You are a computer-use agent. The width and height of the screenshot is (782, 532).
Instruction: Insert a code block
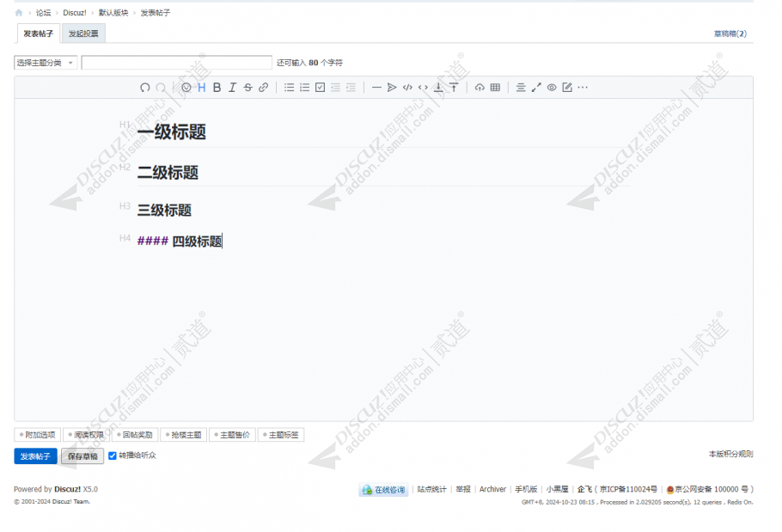407,88
